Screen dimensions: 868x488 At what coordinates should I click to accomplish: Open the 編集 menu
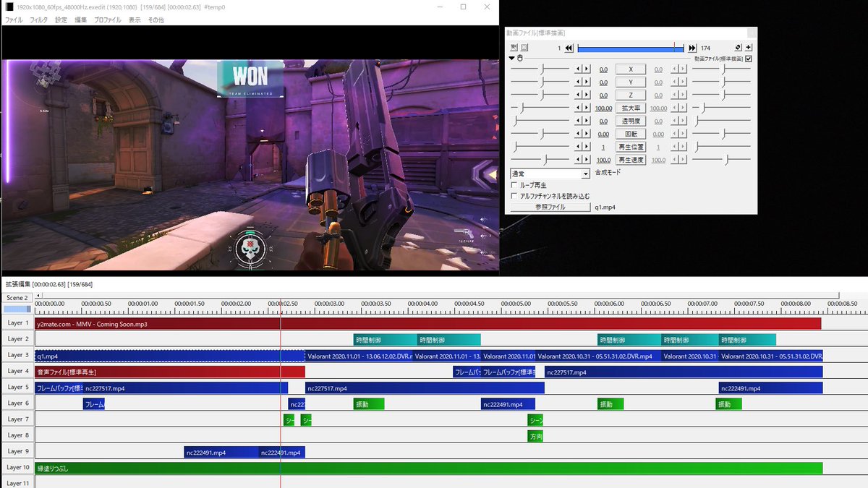tap(81, 20)
